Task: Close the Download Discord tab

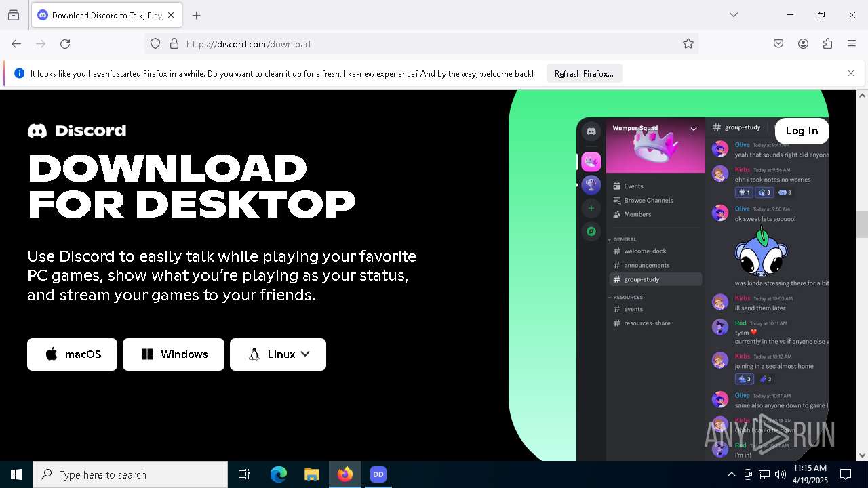Action: coord(171,15)
